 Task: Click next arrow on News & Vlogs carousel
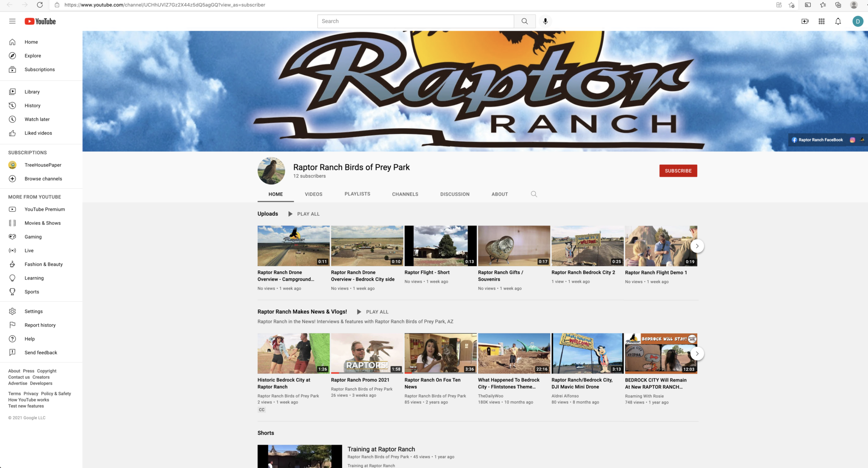(697, 353)
